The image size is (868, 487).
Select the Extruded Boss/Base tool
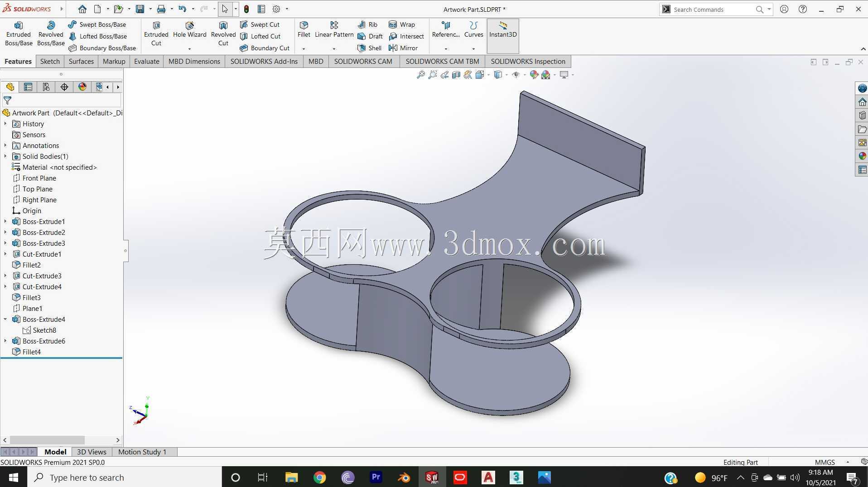(19, 34)
